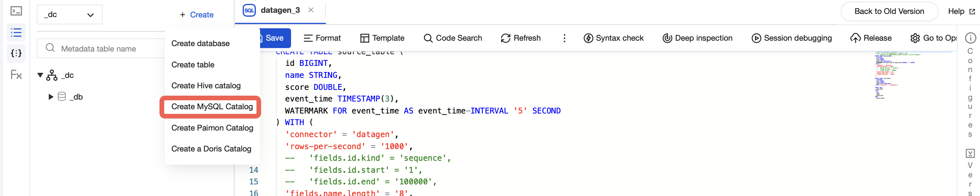Image resolution: width=980 pixels, height=196 pixels.
Task: Open Code Search
Action: (x=453, y=38)
